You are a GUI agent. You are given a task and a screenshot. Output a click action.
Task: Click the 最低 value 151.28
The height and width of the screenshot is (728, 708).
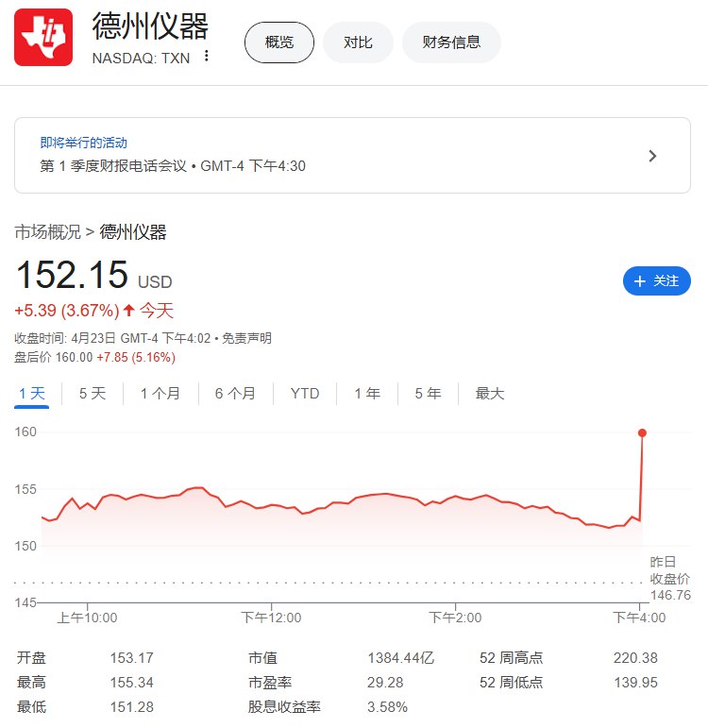coord(131,706)
